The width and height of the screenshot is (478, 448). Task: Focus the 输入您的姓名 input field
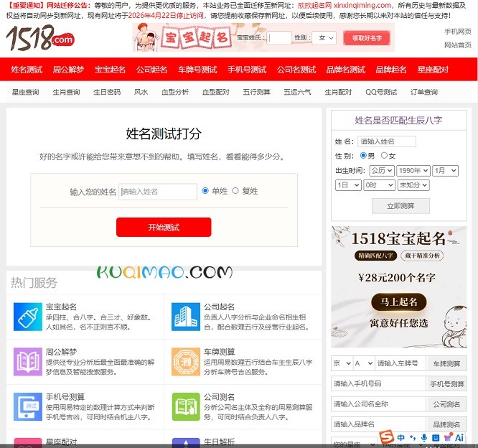click(x=158, y=192)
